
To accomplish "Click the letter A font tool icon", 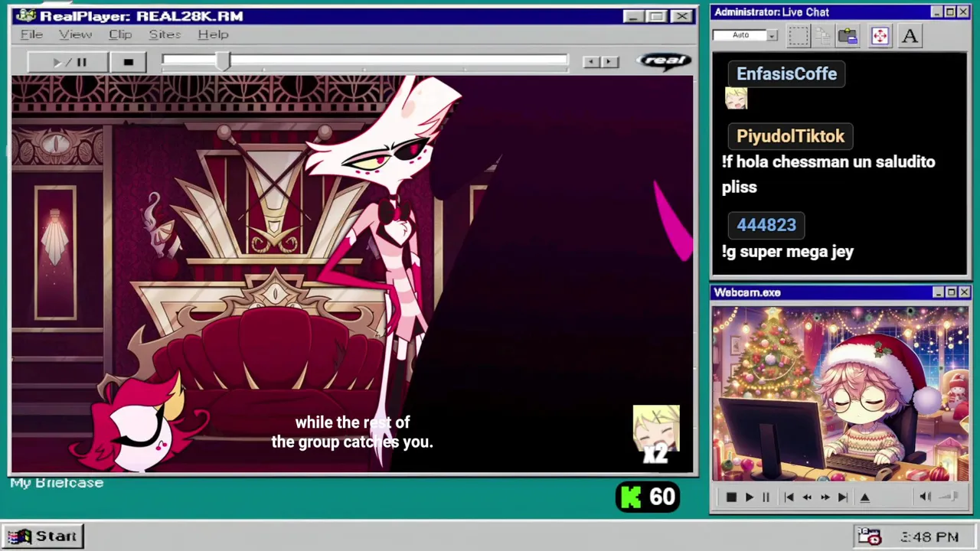I will click(x=910, y=36).
